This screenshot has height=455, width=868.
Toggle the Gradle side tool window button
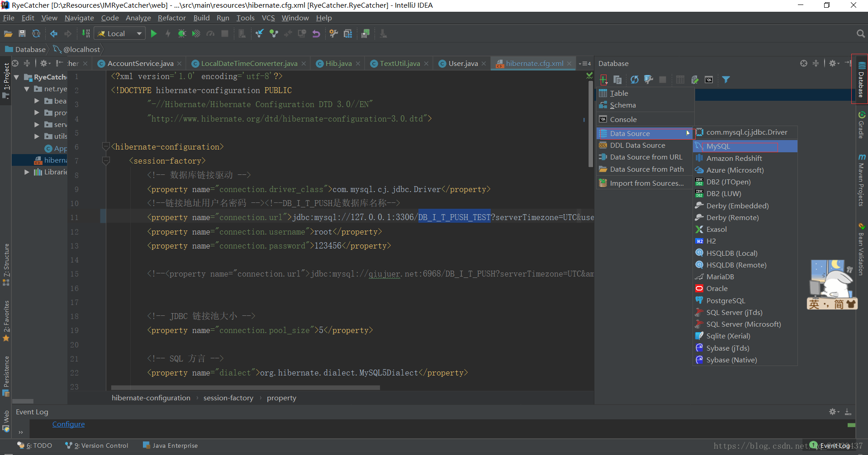[x=861, y=125]
